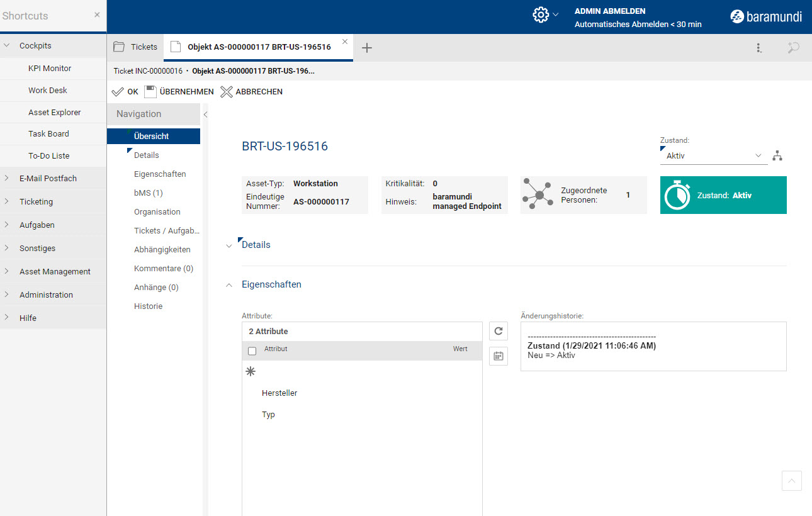Select Historie in the navigation panel
The image size is (812, 516).
click(x=148, y=306)
